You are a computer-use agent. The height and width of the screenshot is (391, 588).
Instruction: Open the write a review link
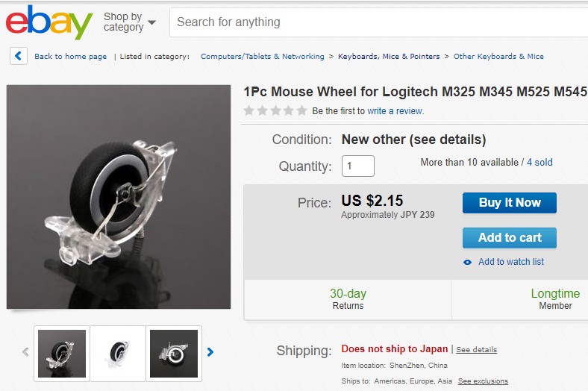tap(395, 111)
